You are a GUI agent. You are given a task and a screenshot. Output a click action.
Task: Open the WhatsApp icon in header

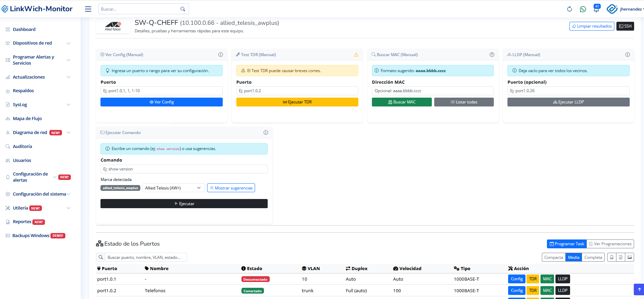coord(583,9)
